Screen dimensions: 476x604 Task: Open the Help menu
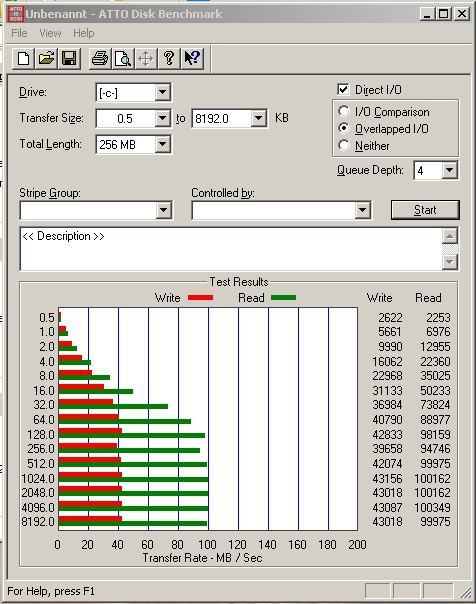[x=84, y=33]
